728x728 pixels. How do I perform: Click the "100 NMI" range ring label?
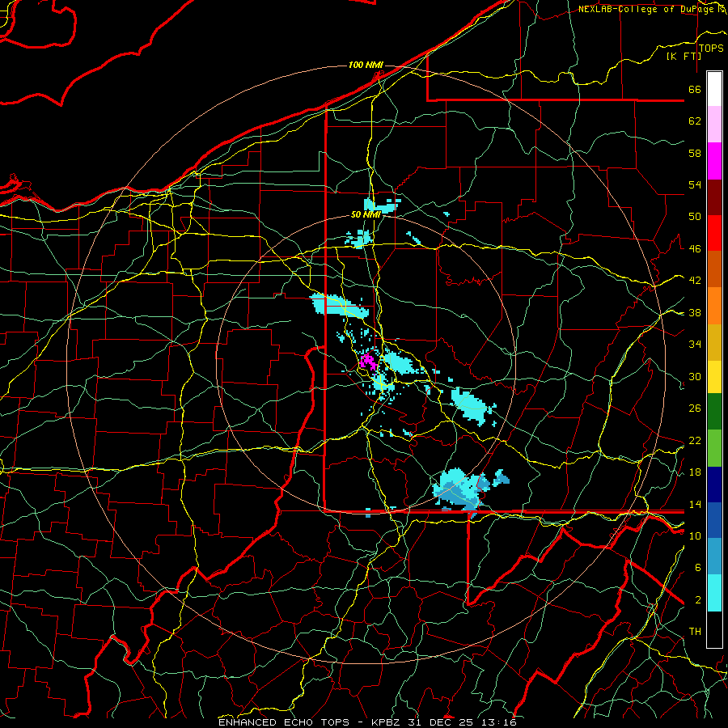coord(366,65)
